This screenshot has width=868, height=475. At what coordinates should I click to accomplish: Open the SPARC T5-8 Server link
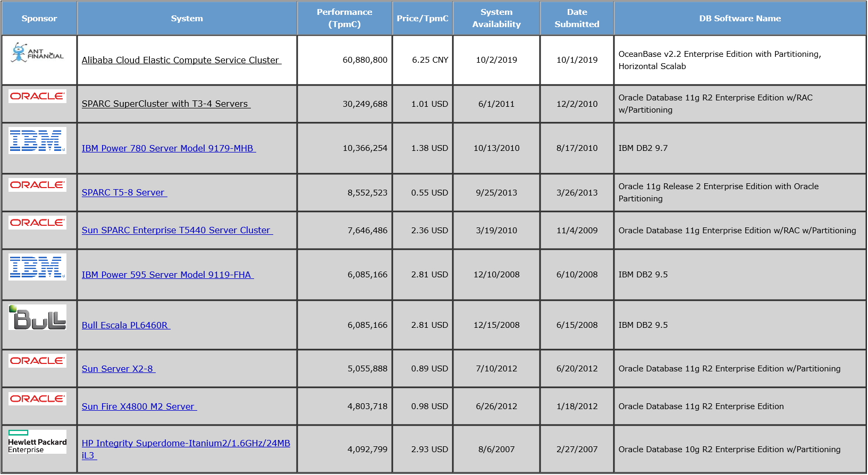point(124,192)
